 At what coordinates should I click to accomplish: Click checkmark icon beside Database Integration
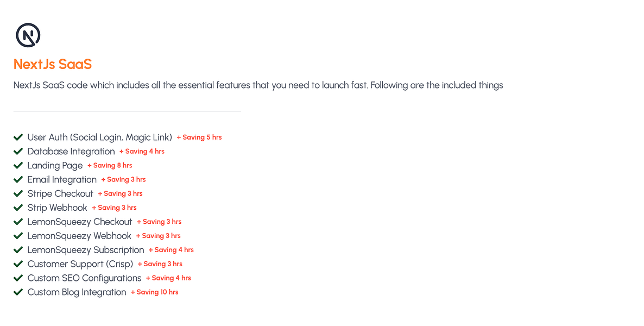point(18,151)
